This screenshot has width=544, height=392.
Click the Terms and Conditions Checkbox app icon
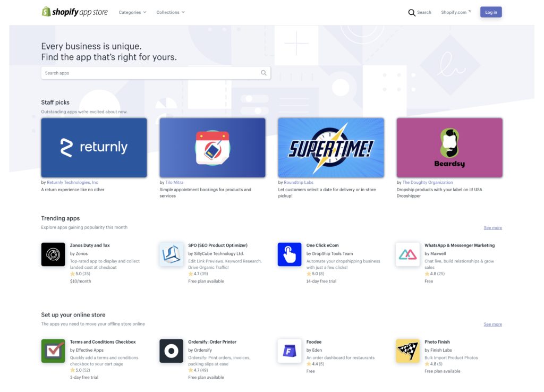[x=53, y=351]
